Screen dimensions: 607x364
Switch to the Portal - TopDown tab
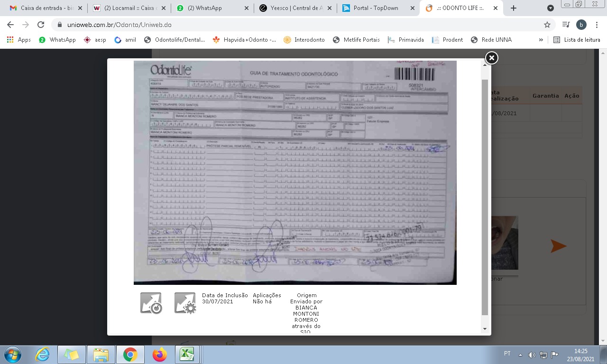click(379, 8)
